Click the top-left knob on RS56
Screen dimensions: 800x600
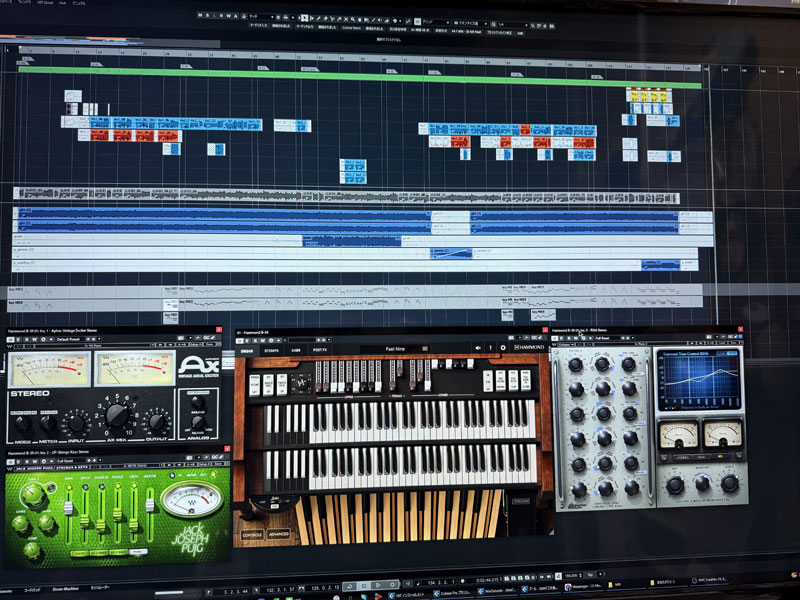click(576, 365)
